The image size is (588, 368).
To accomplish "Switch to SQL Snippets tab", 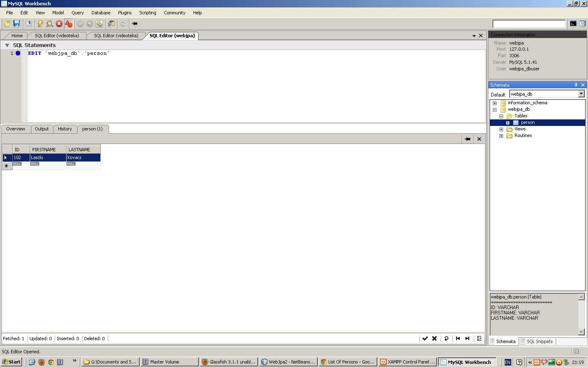I will (537, 341).
